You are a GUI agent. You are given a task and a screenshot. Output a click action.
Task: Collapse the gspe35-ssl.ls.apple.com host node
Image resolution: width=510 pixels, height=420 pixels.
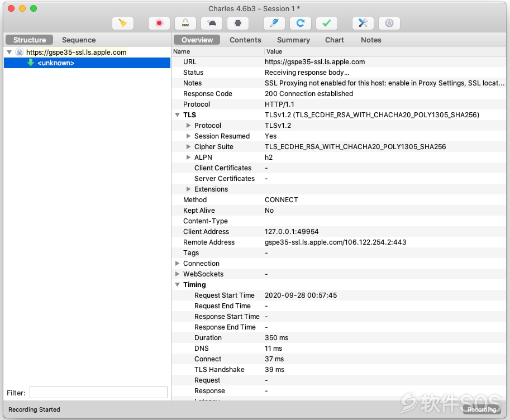[9, 52]
